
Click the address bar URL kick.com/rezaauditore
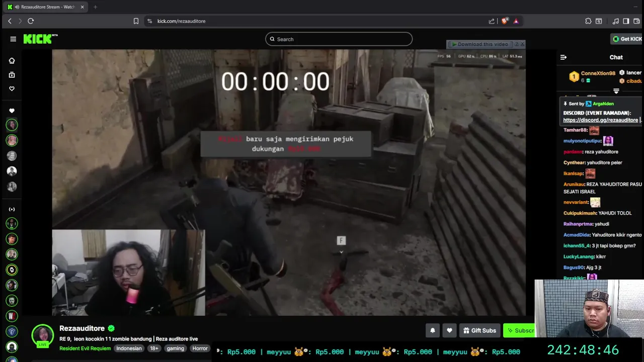[x=181, y=21]
